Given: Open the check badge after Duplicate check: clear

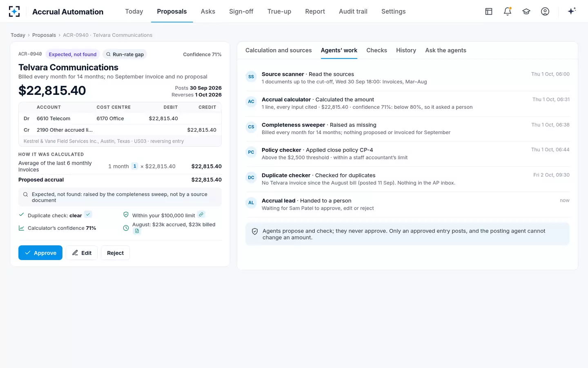Looking at the screenshot, I should [x=88, y=214].
